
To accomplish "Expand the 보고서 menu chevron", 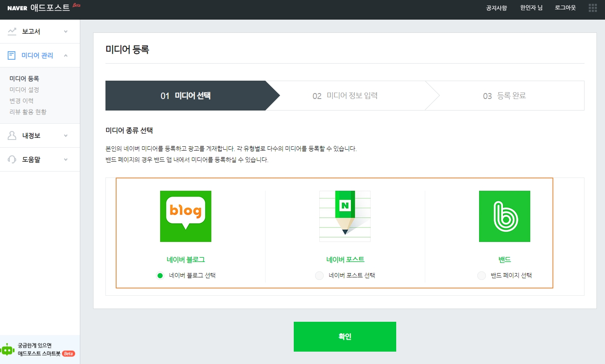I will pyautogui.click(x=66, y=32).
